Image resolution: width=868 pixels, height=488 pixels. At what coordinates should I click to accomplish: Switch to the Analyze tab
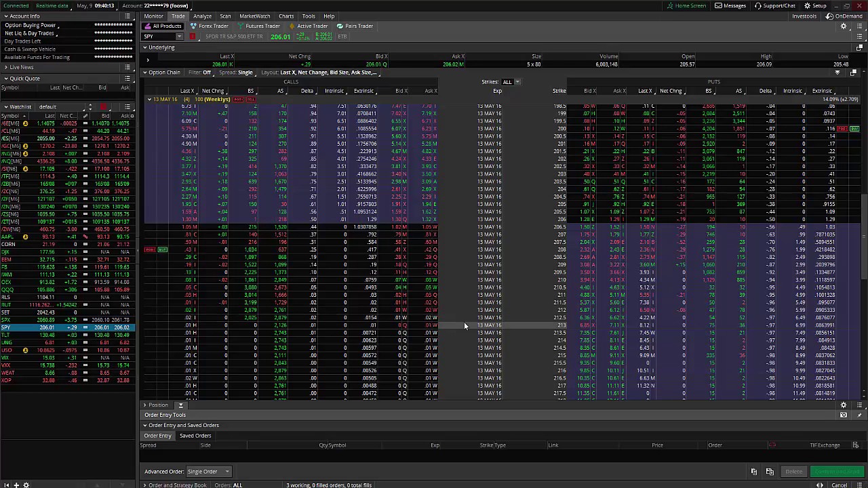click(x=202, y=16)
